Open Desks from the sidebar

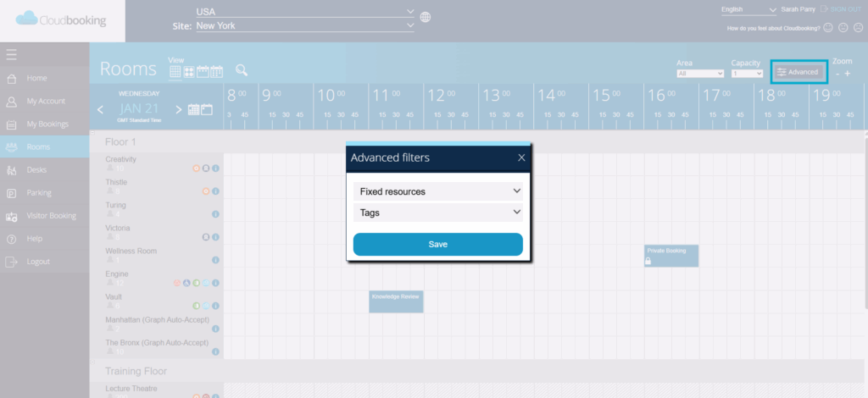36,169
